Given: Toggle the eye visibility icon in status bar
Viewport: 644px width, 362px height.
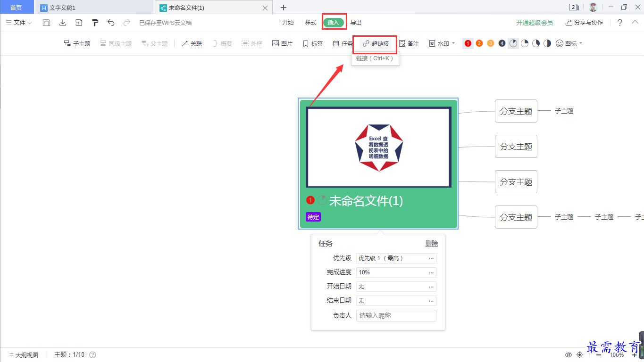Looking at the screenshot, I should coord(569,355).
